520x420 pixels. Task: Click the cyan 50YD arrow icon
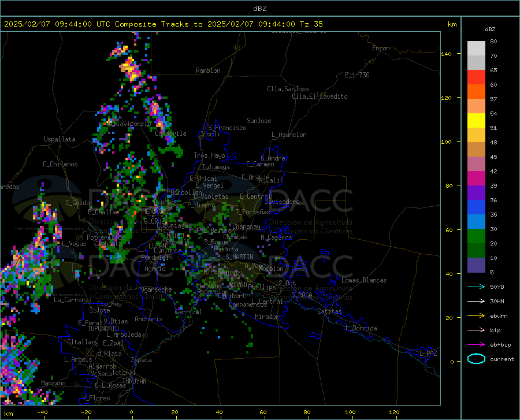coord(476,287)
